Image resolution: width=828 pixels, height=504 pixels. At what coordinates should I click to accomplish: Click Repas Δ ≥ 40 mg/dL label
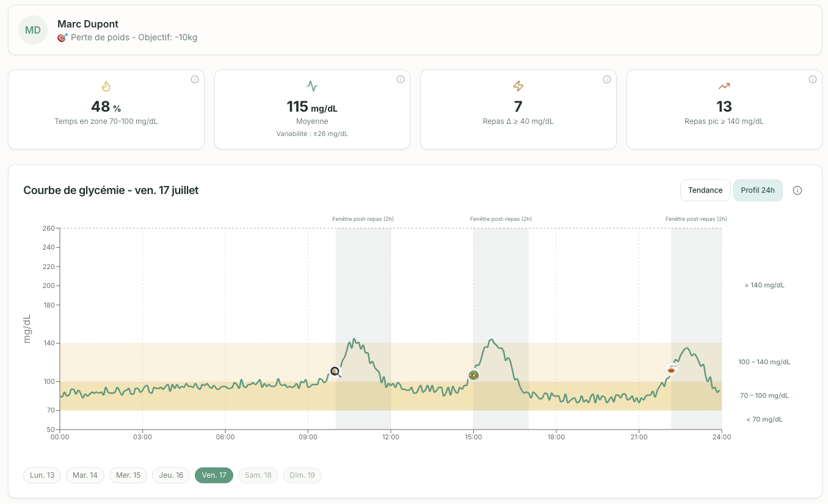[x=518, y=121]
